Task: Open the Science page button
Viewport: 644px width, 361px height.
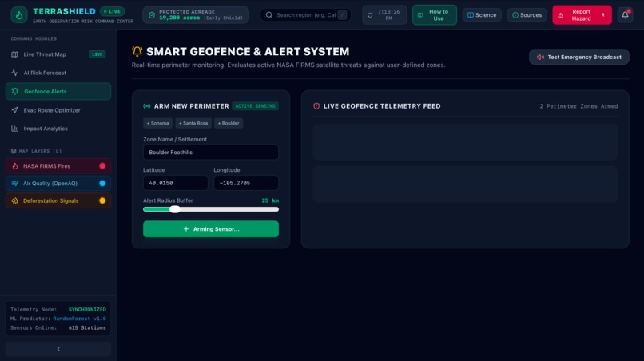Action: click(x=482, y=15)
